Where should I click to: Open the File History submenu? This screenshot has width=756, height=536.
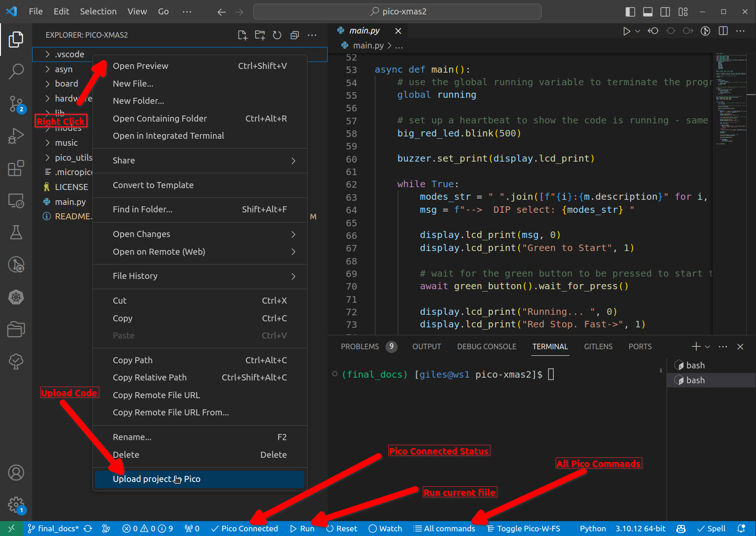[199, 276]
